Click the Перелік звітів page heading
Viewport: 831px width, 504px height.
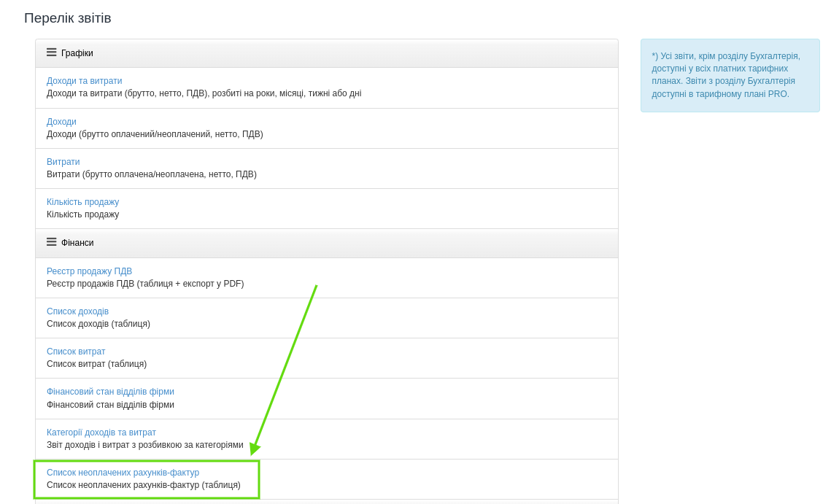tap(68, 18)
